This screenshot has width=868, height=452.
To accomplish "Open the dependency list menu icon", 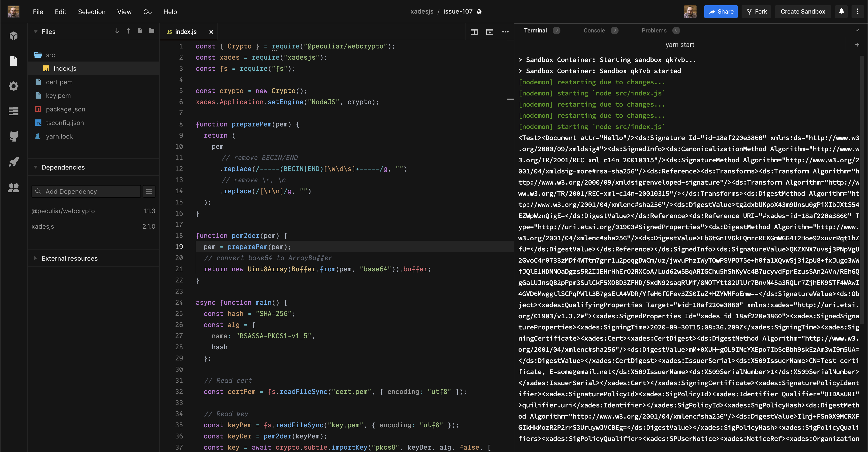I will (149, 191).
